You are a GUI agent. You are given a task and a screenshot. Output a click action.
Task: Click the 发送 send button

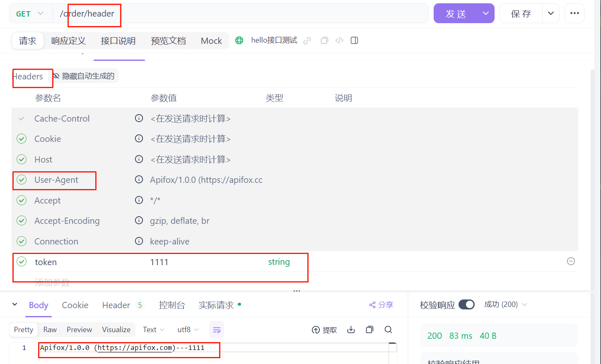pos(456,14)
